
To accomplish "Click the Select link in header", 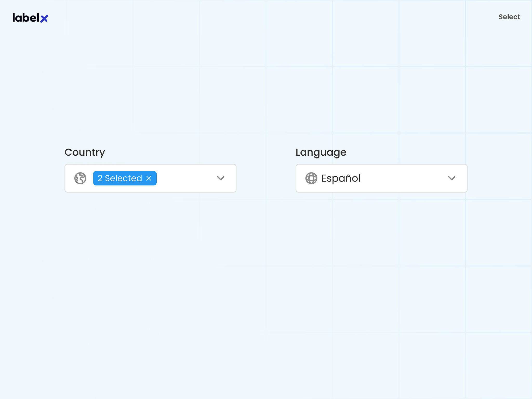I will coord(509,17).
